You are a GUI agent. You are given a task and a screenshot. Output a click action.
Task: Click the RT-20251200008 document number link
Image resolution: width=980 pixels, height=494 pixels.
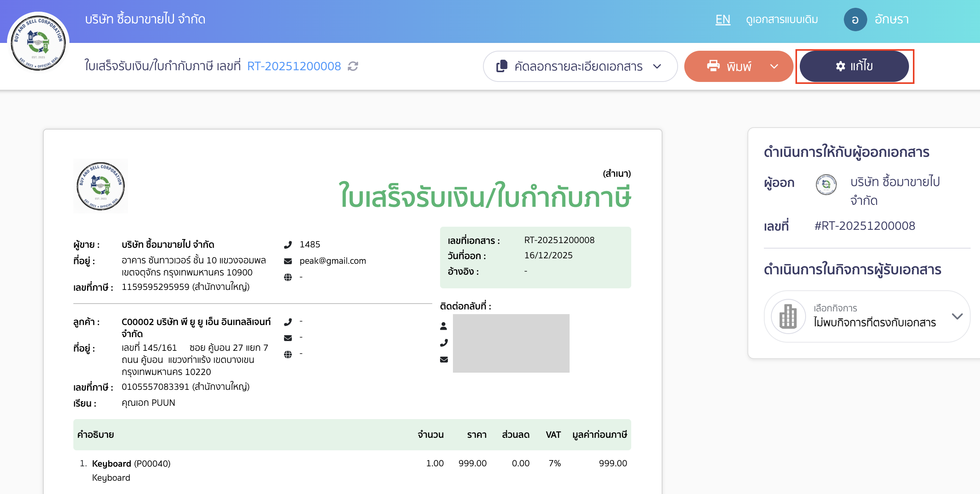(294, 66)
